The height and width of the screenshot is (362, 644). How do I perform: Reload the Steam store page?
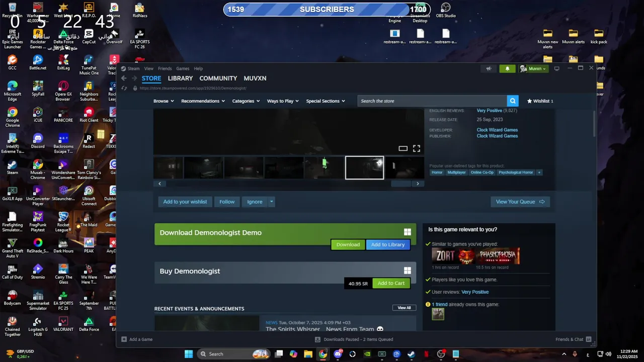tap(124, 88)
